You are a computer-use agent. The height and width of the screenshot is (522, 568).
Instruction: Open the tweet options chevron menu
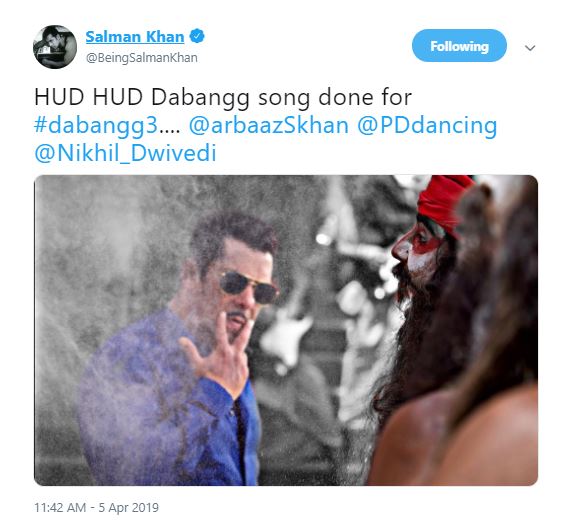click(530, 48)
